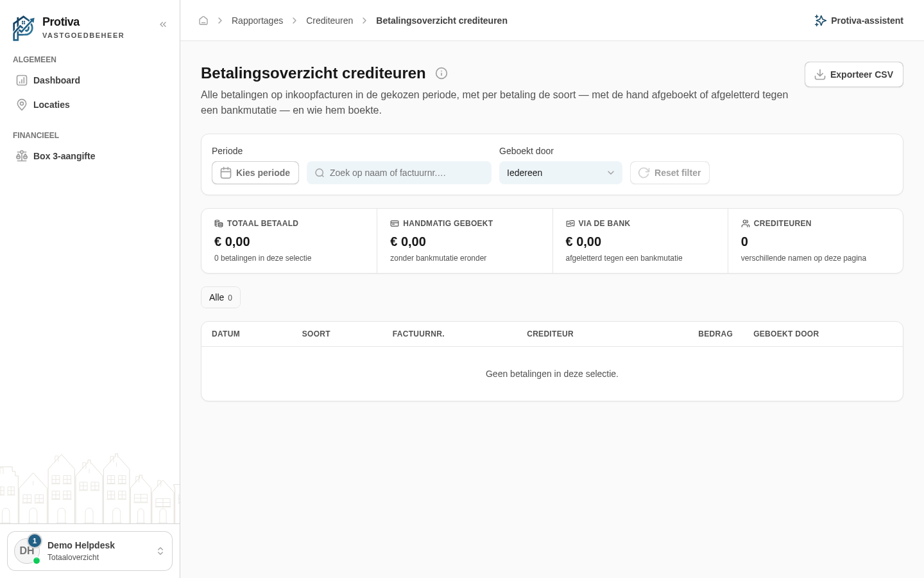
Task: Click the Protiva logo icon
Action: 24,28
